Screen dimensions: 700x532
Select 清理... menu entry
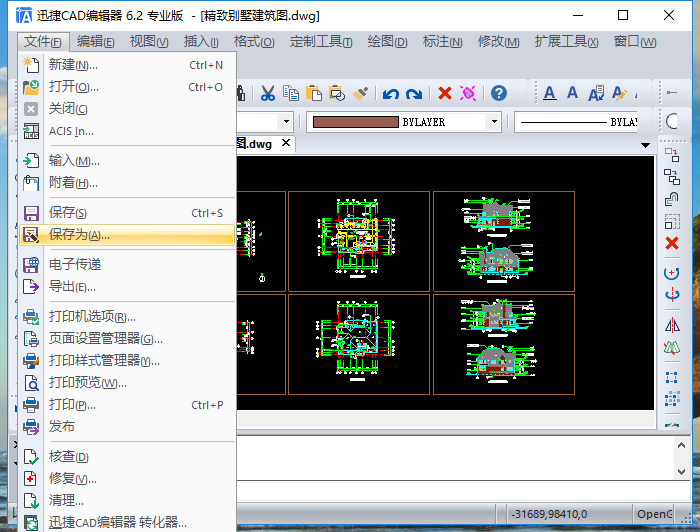(x=127, y=501)
